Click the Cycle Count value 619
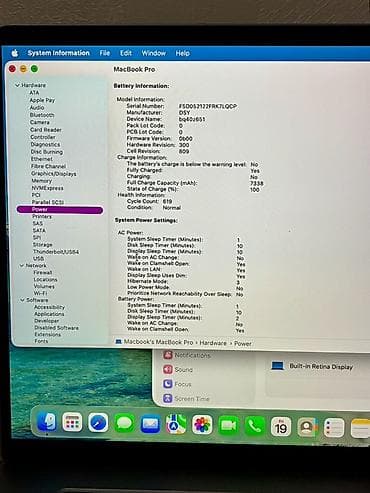 pos(167,201)
